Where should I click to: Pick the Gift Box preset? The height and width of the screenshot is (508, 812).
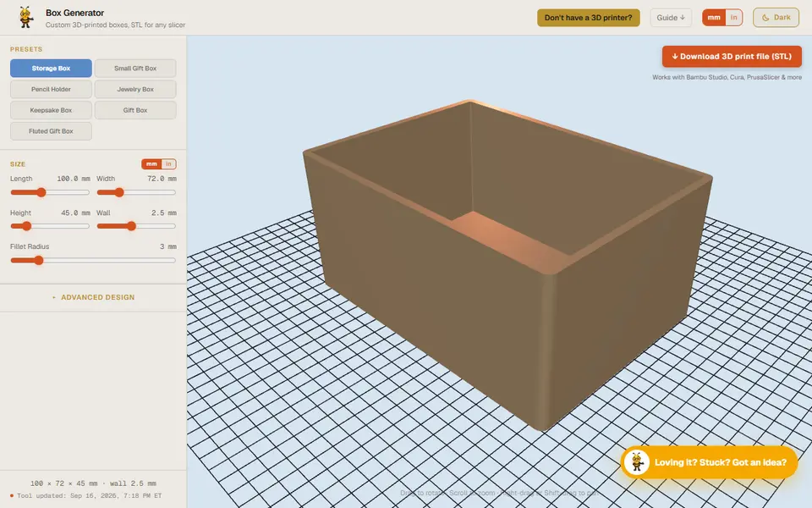[x=135, y=110]
